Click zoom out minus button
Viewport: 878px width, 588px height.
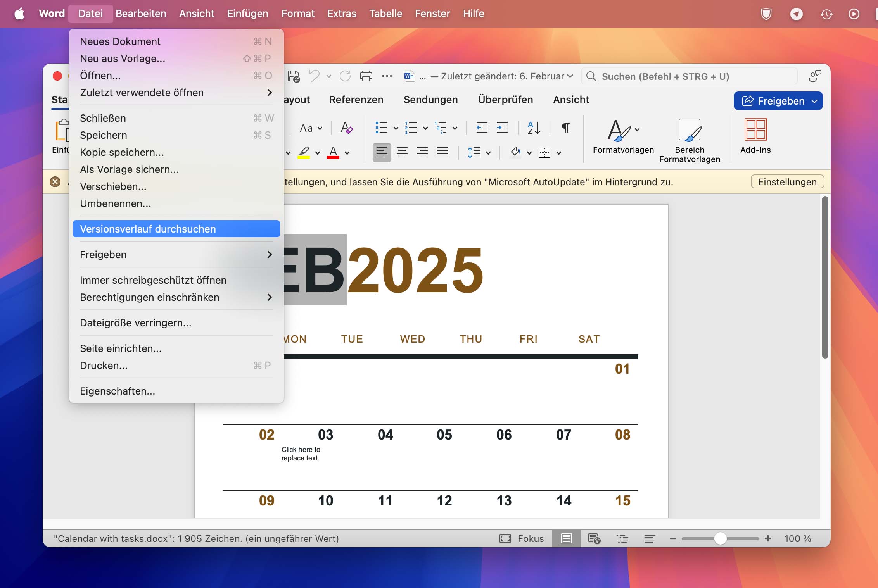coord(673,538)
